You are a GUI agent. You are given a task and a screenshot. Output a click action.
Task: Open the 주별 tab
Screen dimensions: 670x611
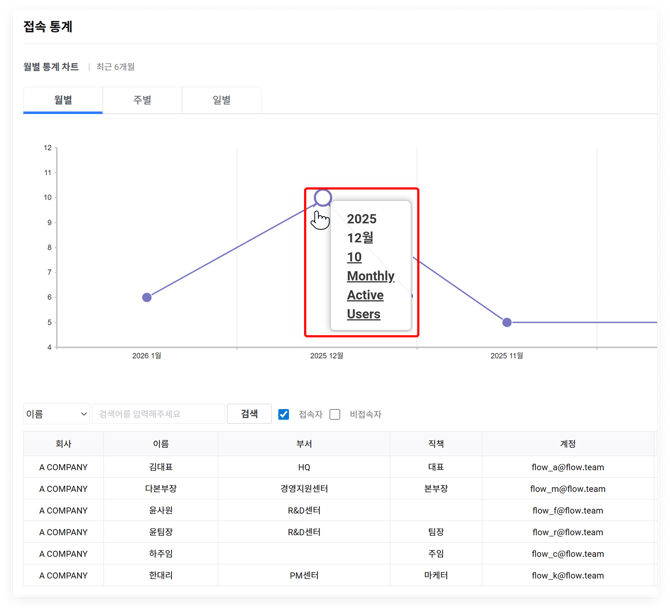(142, 100)
